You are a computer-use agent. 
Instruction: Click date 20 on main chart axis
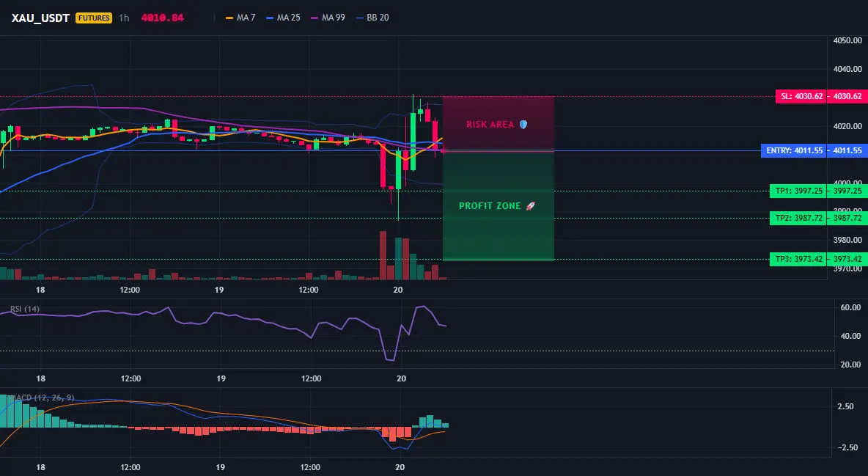pos(398,290)
